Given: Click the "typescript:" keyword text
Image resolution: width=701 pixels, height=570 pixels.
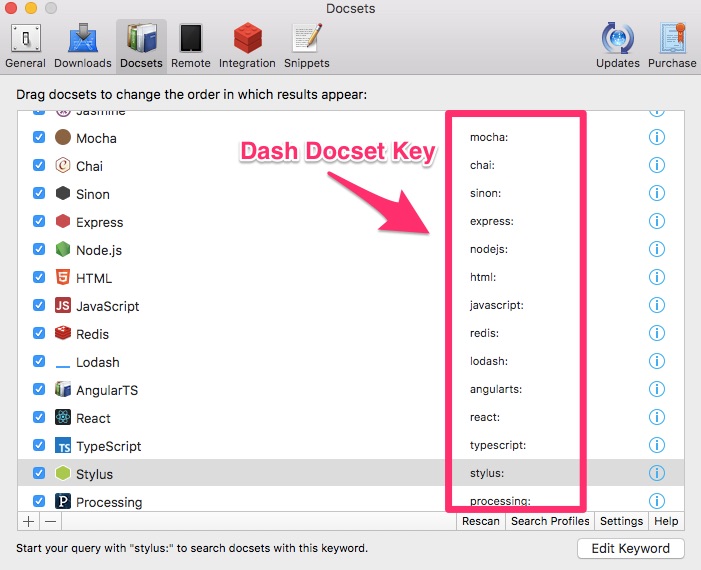Looking at the screenshot, I should (x=498, y=445).
